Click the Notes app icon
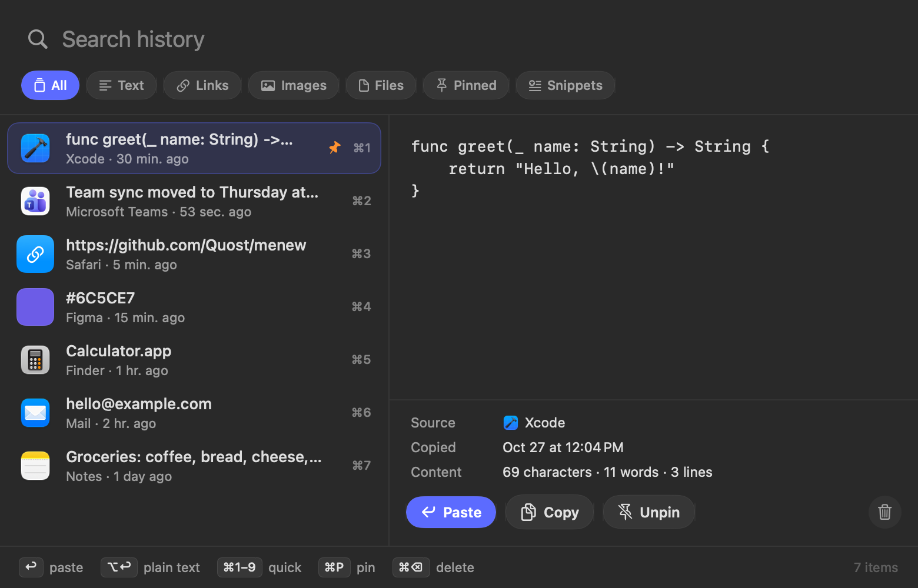This screenshot has height=588, width=918. [35, 466]
